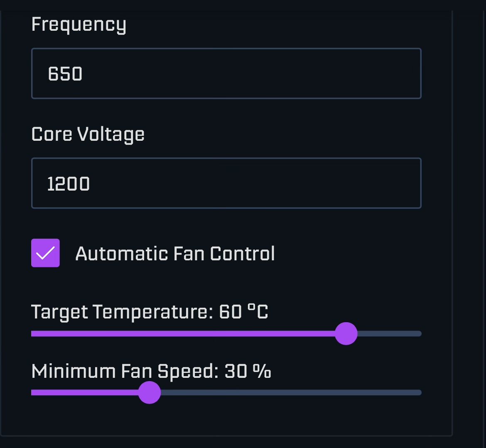This screenshot has height=448, width=486.
Task: Click the Minimum Fan Speed: 30 % label
Action: point(151,371)
